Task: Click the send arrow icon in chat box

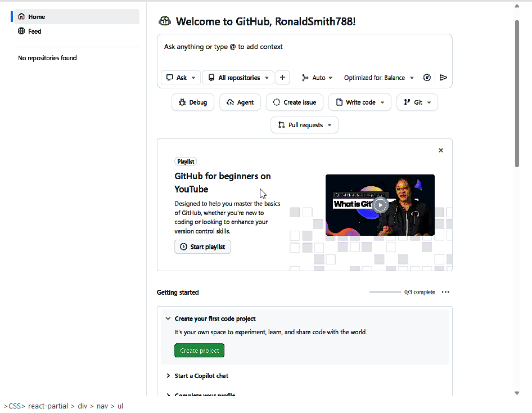Action: pyautogui.click(x=443, y=78)
